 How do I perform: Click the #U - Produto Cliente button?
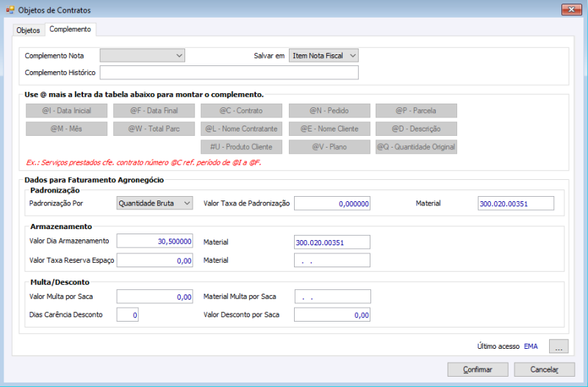tap(241, 147)
